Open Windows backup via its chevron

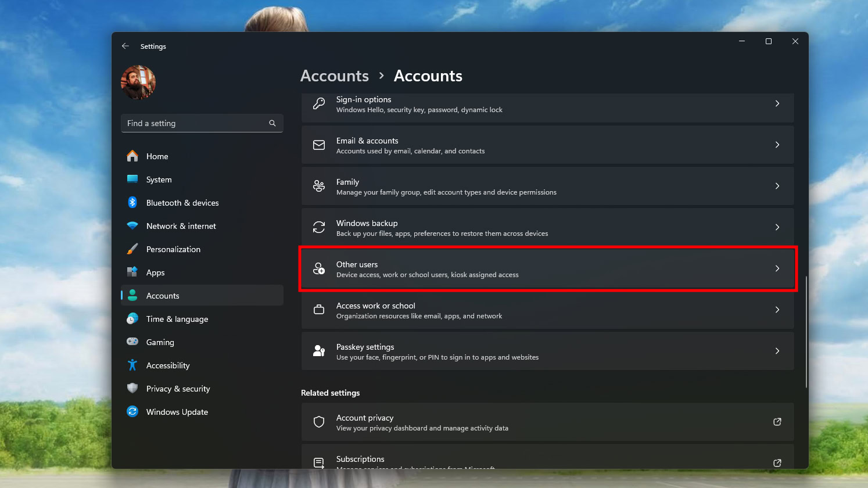777,227
